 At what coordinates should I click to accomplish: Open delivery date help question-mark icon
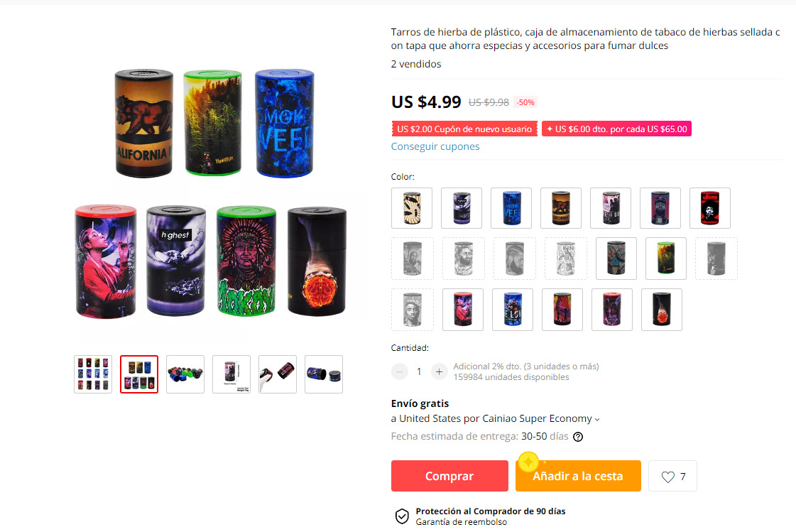(x=578, y=437)
